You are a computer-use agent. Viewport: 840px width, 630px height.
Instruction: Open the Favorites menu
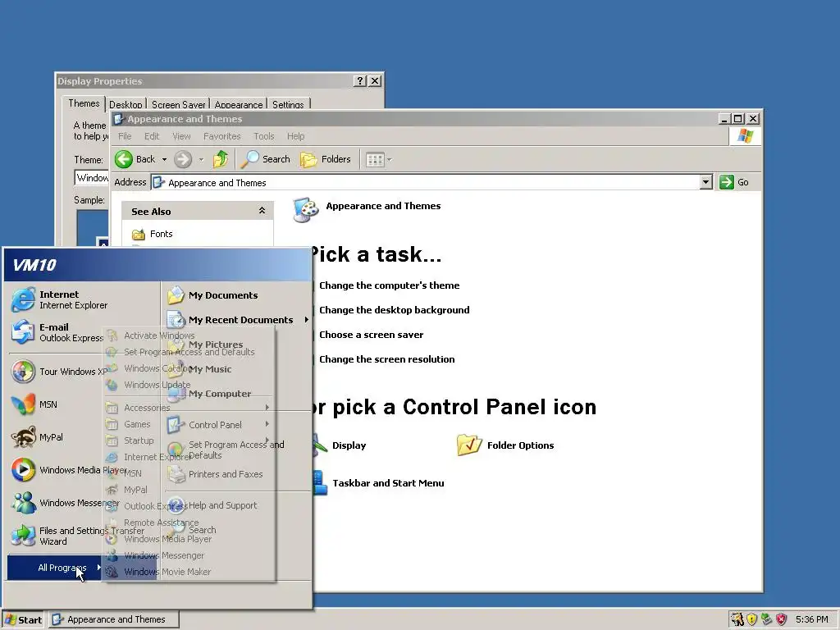(221, 136)
